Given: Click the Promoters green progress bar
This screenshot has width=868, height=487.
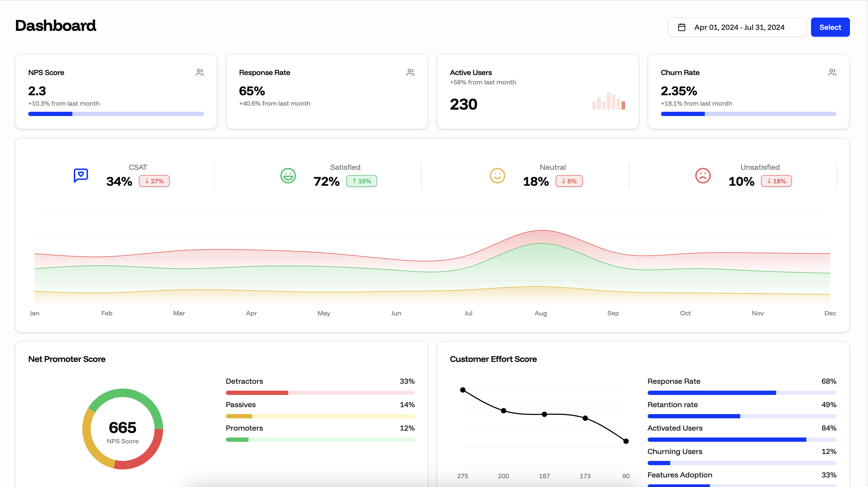Looking at the screenshot, I should tap(320, 439).
